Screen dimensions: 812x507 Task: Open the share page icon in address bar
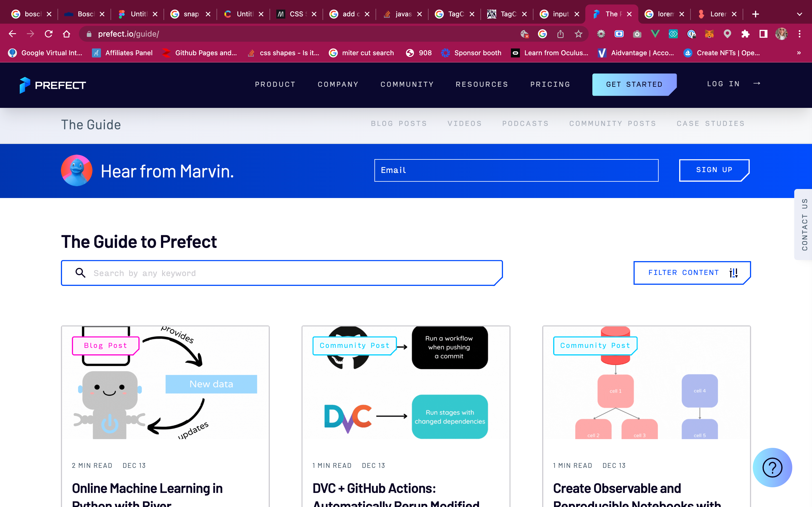pos(560,34)
